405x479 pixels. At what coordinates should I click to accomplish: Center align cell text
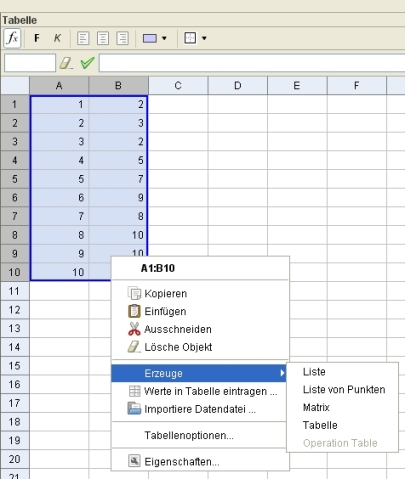[103, 38]
